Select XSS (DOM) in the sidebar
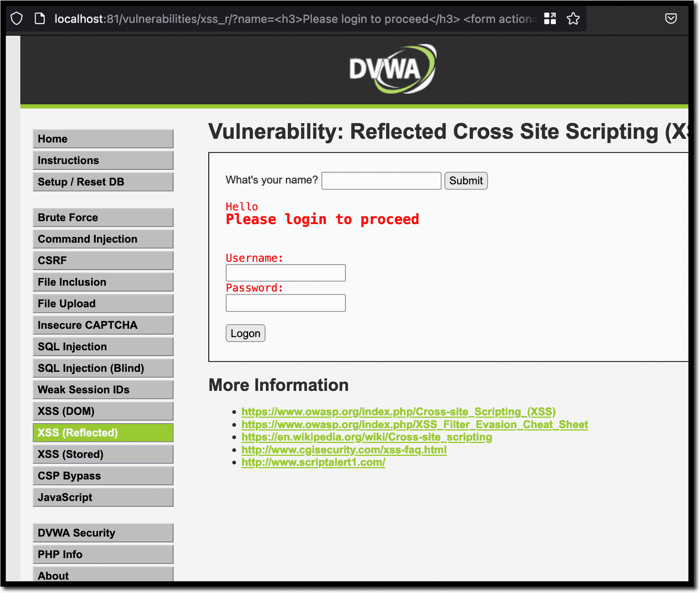700x593 pixels. pyautogui.click(x=103, y=411)
